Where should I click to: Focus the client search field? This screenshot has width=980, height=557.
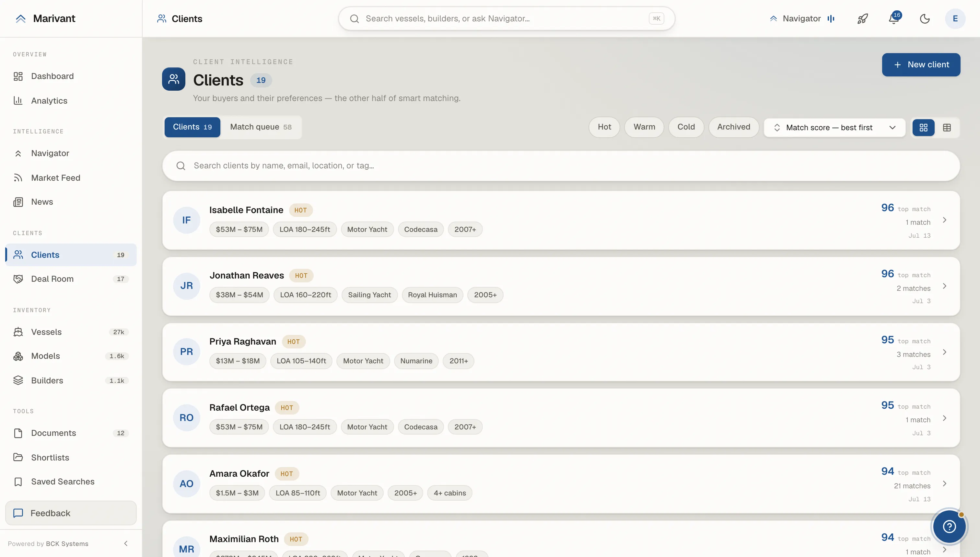pos(561,166)
